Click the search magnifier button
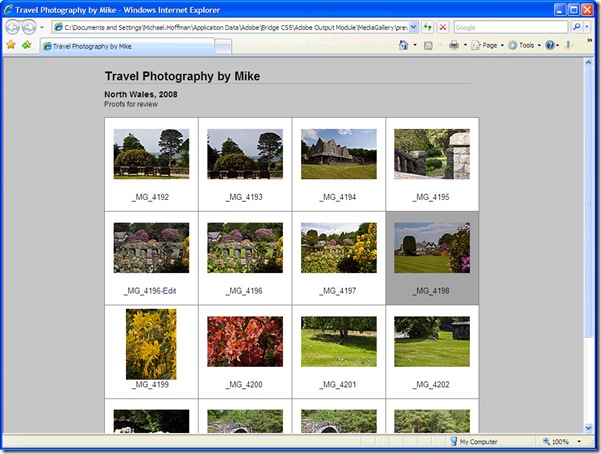The height and width of the screenshot is (454, 601). pyautogui.click(x=576, y=27)
